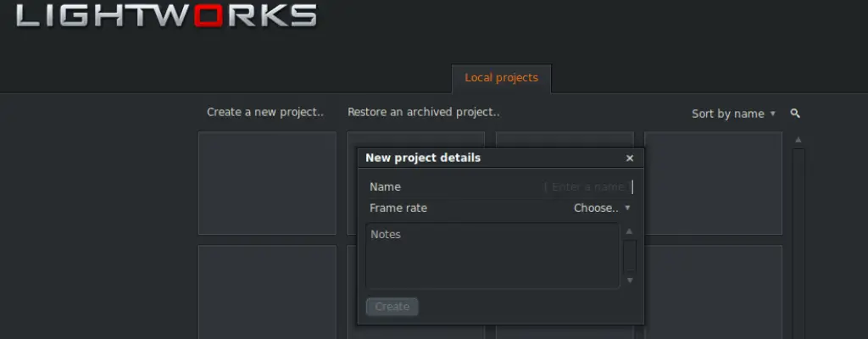This screenshot has width=868, height=339.
Task: Click the Notes scroll down arrow
Action: 629,281
